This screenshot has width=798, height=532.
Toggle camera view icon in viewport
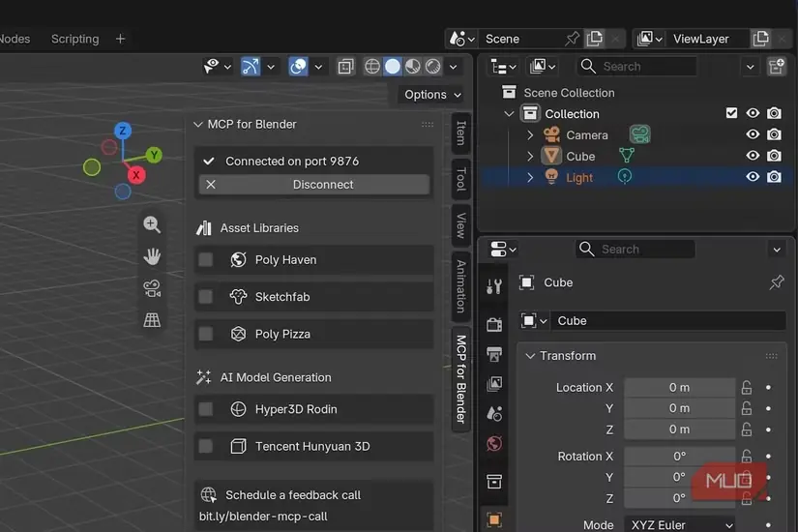click(x=152, y=288)
